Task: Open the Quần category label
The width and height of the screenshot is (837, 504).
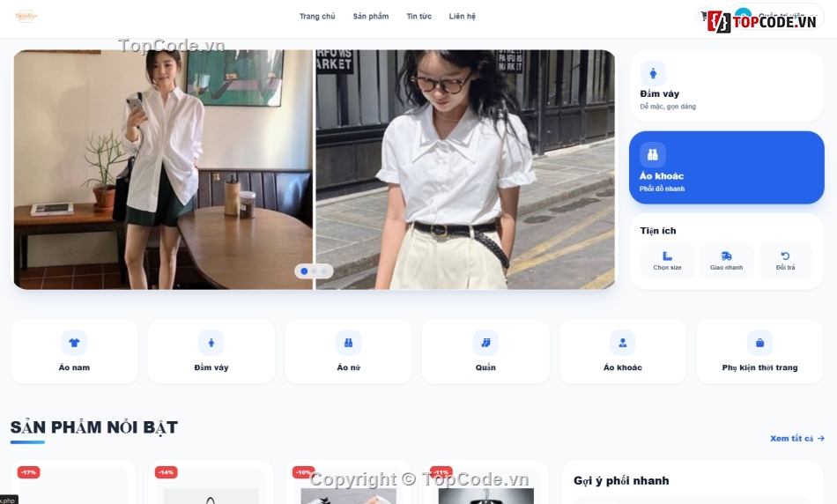Action: coord(485,367)
